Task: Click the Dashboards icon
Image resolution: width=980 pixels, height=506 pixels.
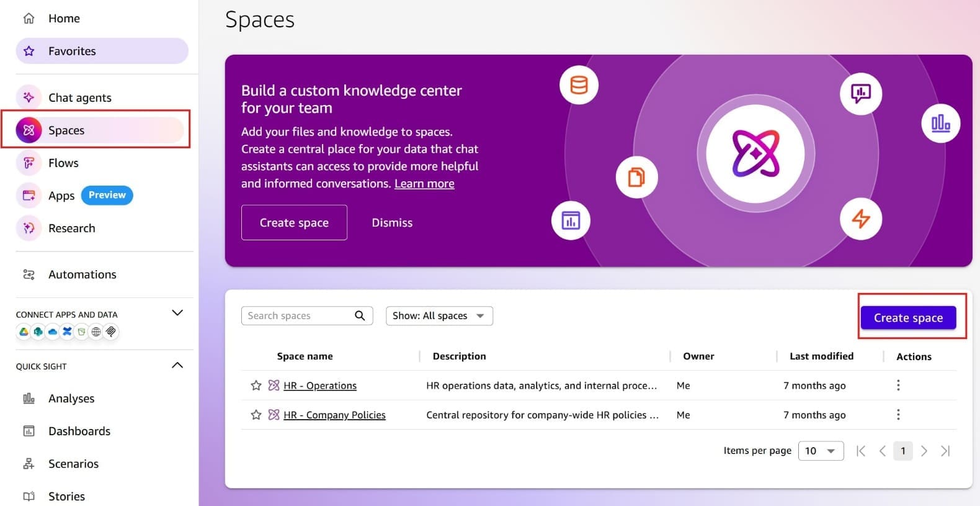Action: (x=29, y=431)
